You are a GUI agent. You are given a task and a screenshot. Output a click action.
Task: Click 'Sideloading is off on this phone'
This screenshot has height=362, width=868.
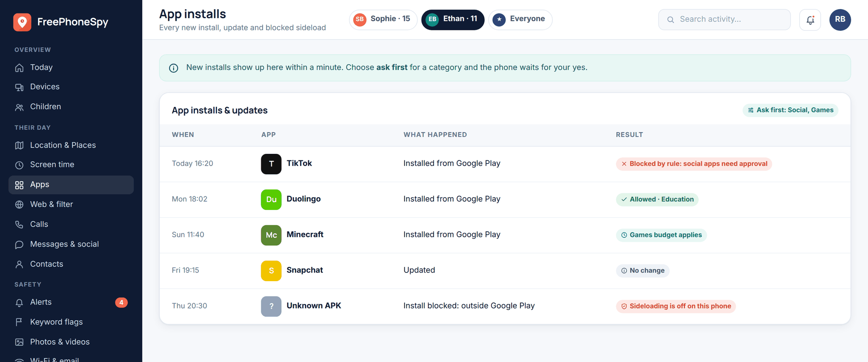click(x=676, y=306)
